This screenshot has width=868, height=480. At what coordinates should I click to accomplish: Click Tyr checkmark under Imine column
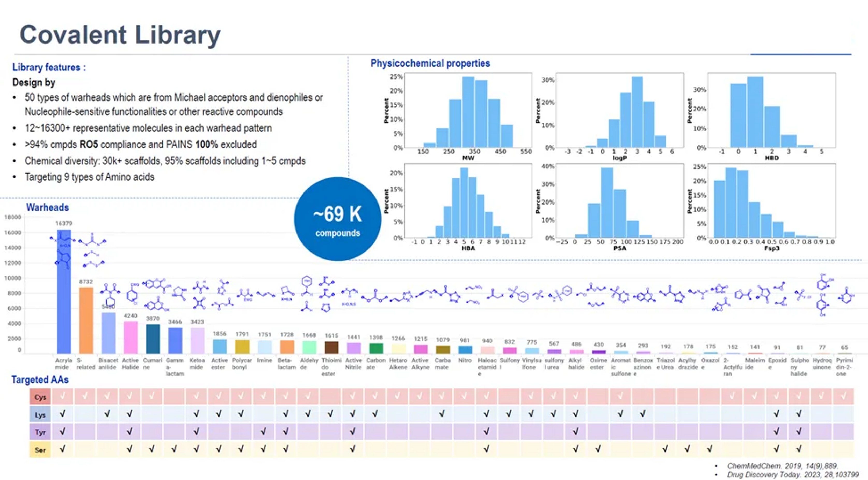[263, 431]
